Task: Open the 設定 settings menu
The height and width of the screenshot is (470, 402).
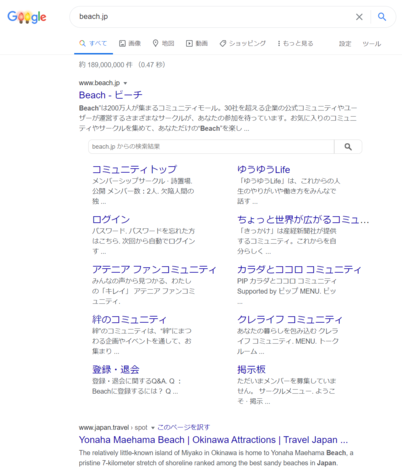Action: [345, 44]
